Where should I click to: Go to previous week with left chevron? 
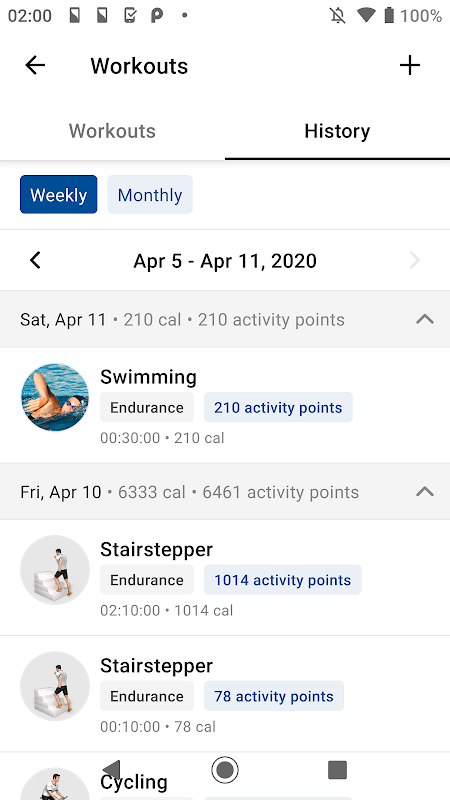pyautogui.click(x=35, y=261)
